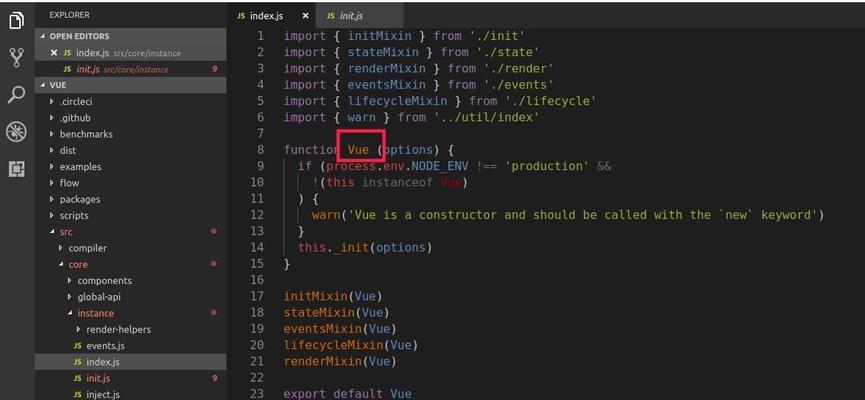This screenshot has width=865, height=400.
Task: Click the Vue function name on line 8
Action: tap(358, 150)
